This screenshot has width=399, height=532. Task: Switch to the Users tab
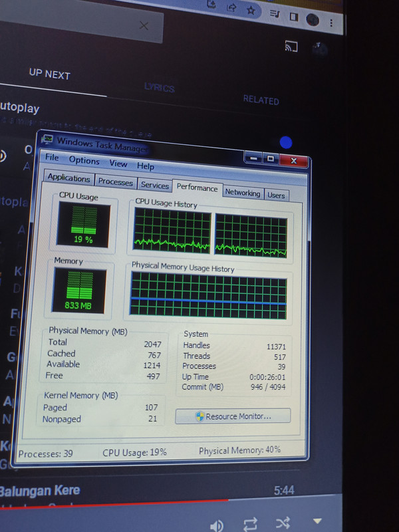click(x=276, y=196)
